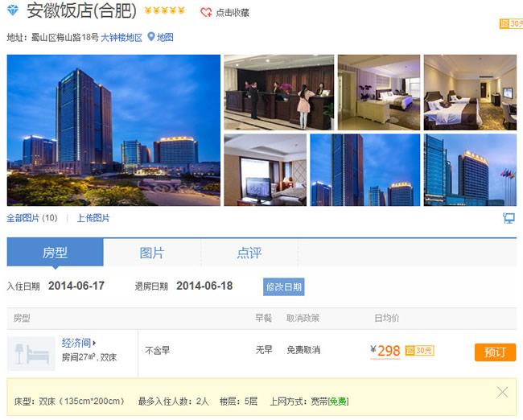Open the 大钟楼地区 area link
Viewport: 523px width, 420px height.
(x=121, y=37)
